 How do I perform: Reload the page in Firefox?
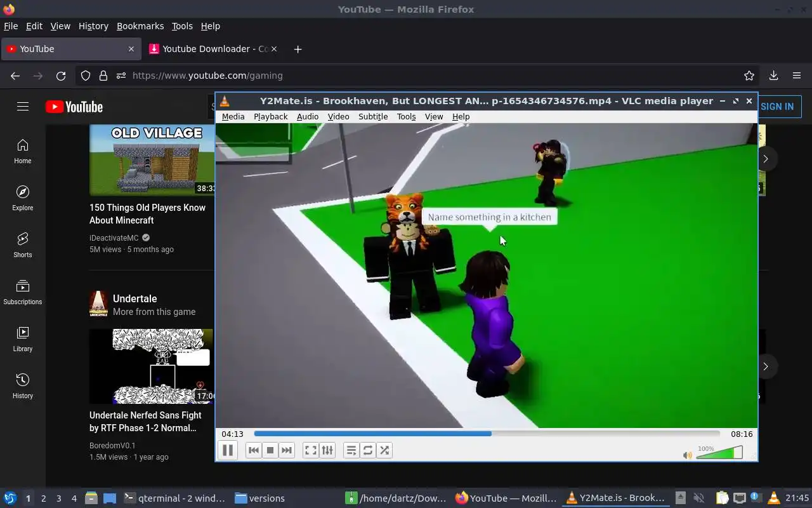click(61, 76)
